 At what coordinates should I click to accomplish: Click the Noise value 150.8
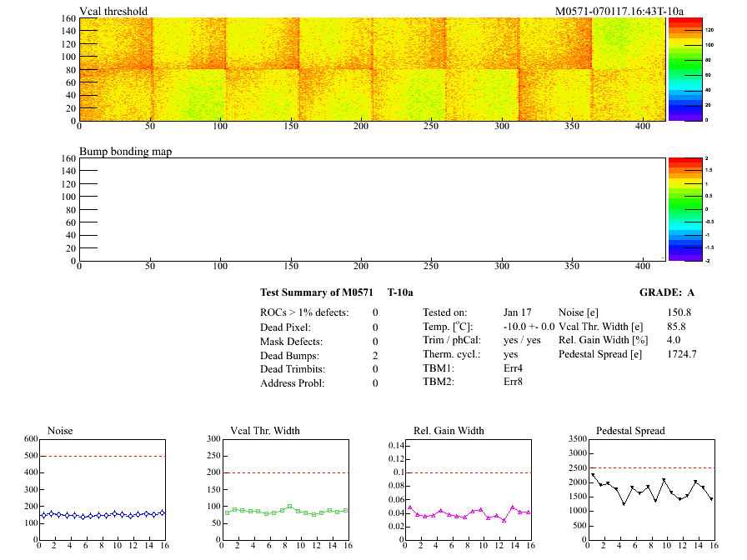679,312
